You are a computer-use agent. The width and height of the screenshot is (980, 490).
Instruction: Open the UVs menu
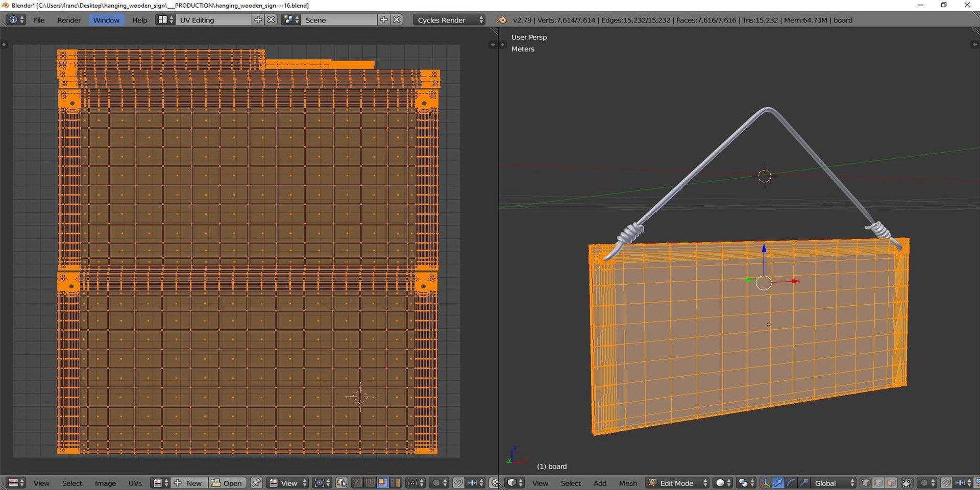pos(135,483)
